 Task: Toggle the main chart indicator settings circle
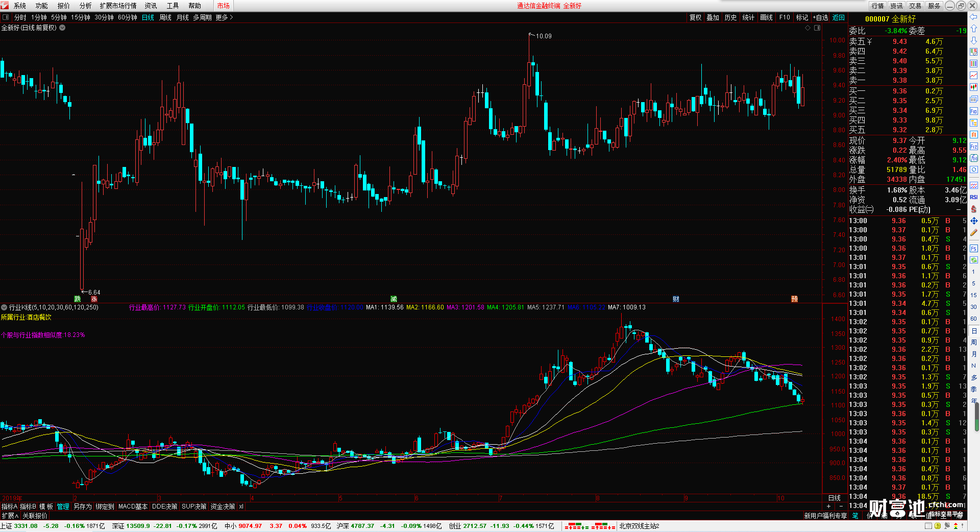(x=62, y=28)
